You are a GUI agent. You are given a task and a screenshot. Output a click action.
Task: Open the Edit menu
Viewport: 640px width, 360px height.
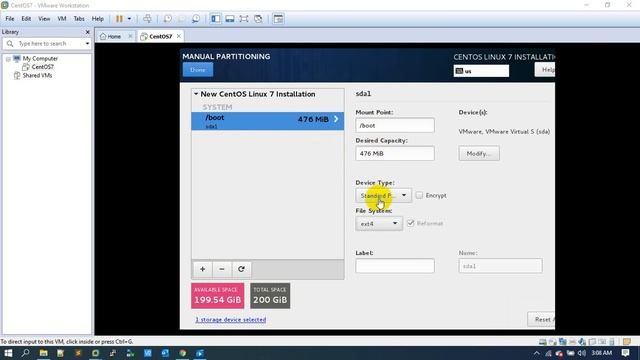point(26,19)
